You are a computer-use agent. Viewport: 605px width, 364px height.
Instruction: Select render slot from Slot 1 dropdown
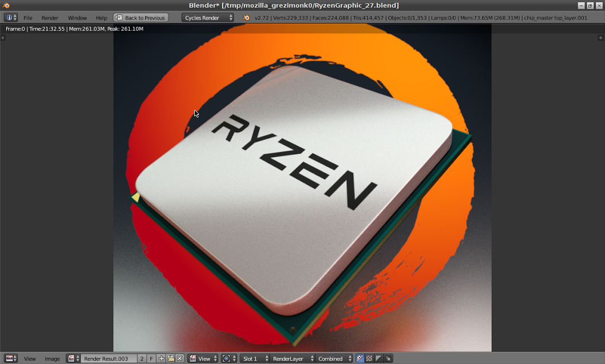255,358
